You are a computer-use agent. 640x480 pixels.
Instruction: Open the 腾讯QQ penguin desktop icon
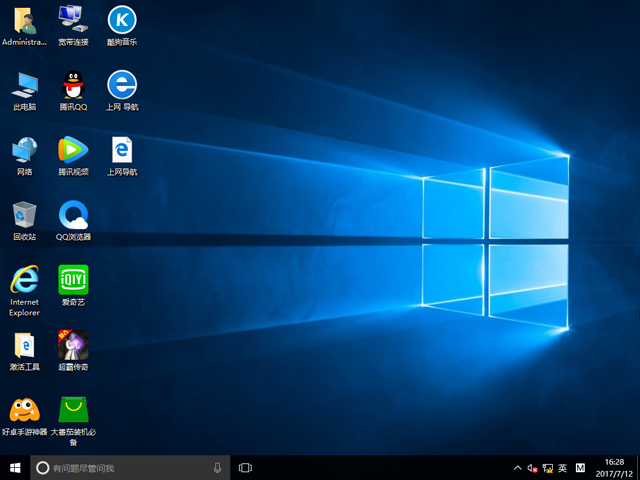click(72, 85)
